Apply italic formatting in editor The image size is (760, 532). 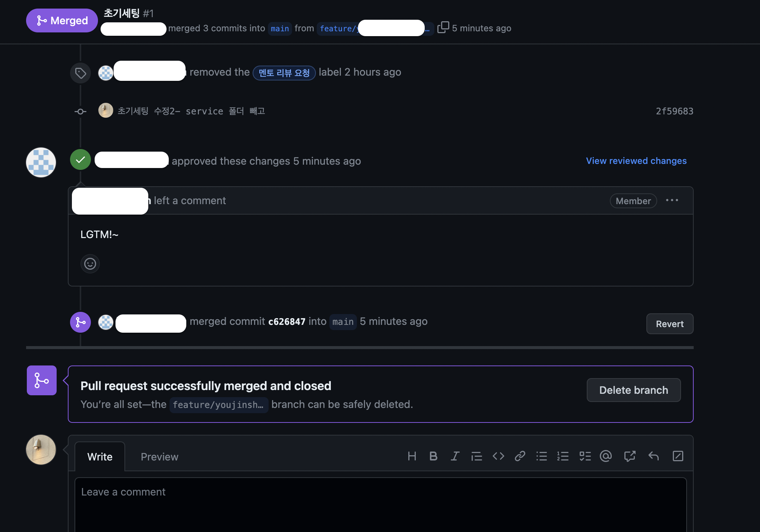coord(455,456)
